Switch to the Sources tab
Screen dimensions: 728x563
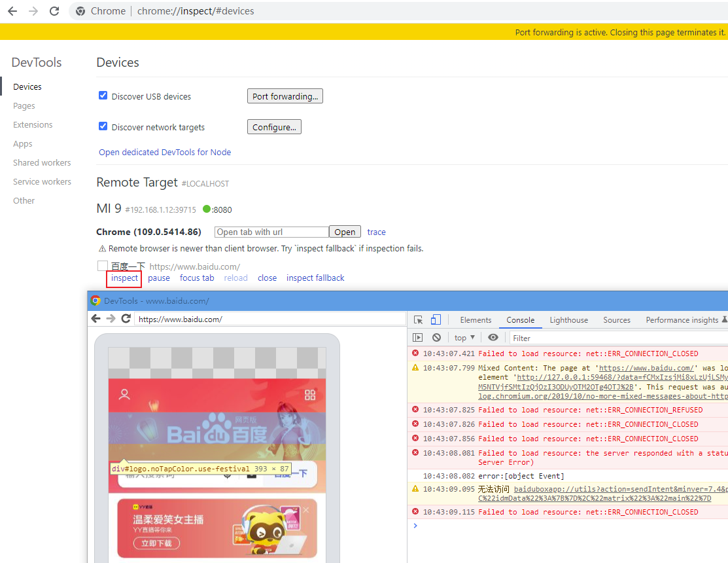tap(617, 320)
